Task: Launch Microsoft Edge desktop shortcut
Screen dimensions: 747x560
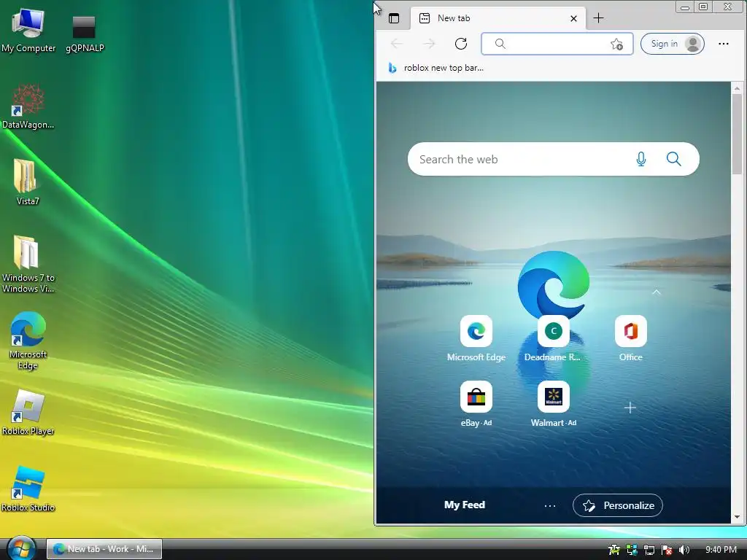Action: (28, 341)
